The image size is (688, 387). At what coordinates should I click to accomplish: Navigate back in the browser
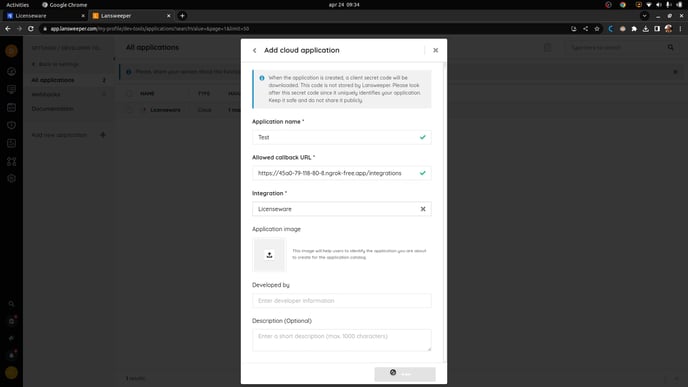pos(8,29)
